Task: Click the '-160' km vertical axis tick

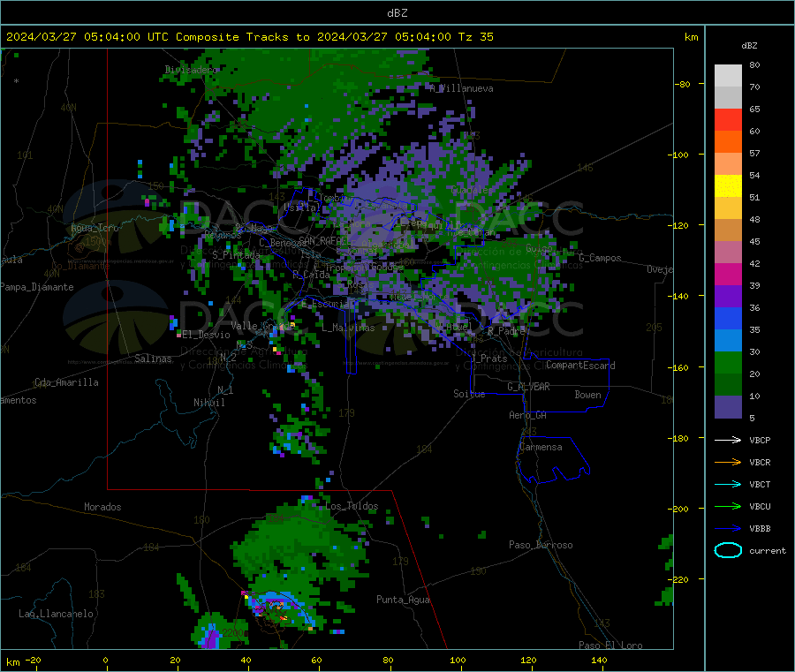Action: (x=678, y=367)
